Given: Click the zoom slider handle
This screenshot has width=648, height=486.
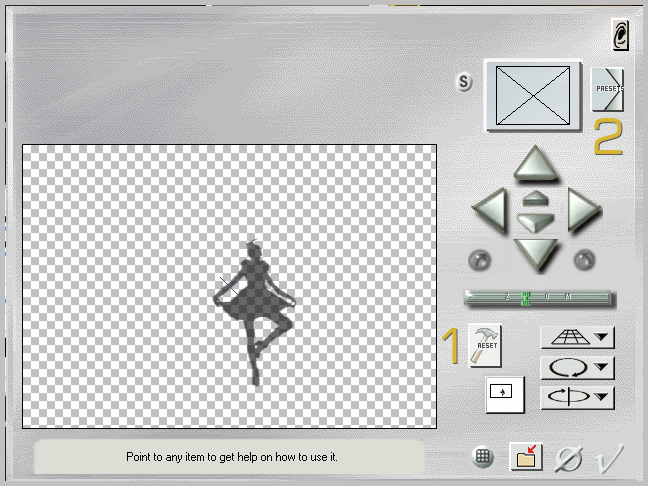Looking at the screenshot, I should (x=524, y=297).
